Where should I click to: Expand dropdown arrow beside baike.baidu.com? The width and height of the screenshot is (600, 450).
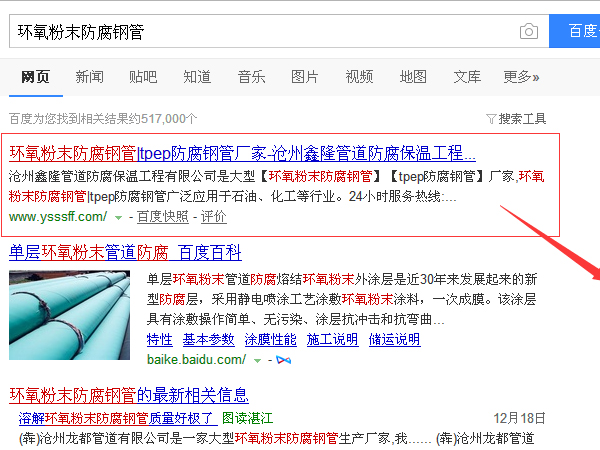click(257, 360)
